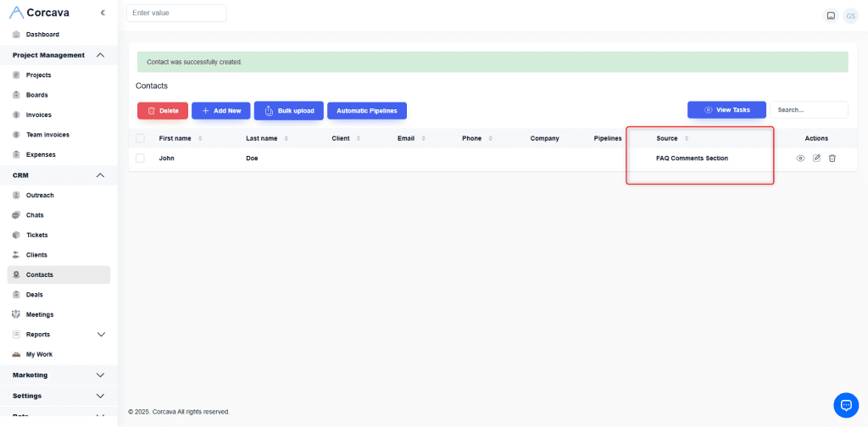Click the Bulk upload button
Viewport: 868px width, 427px height.
[x=289, y=111]
